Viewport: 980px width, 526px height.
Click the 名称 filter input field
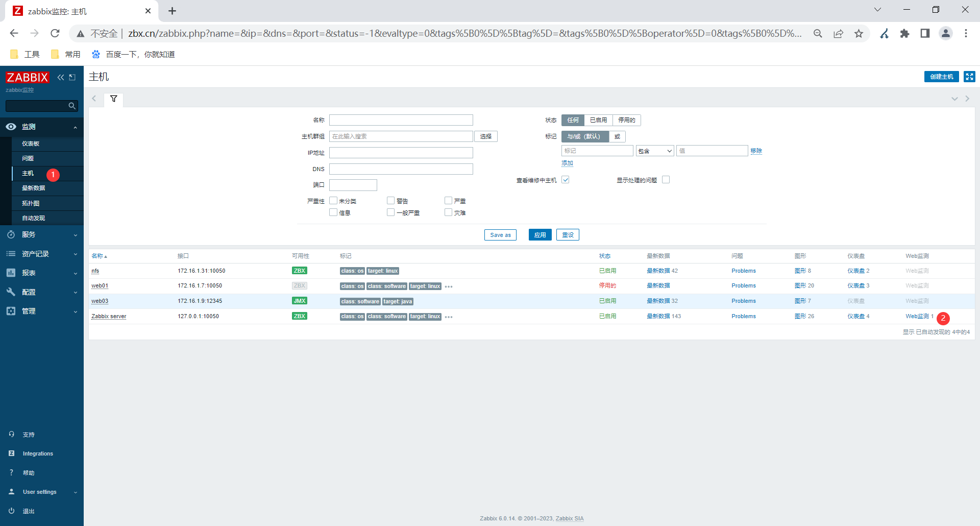(401, 120)
